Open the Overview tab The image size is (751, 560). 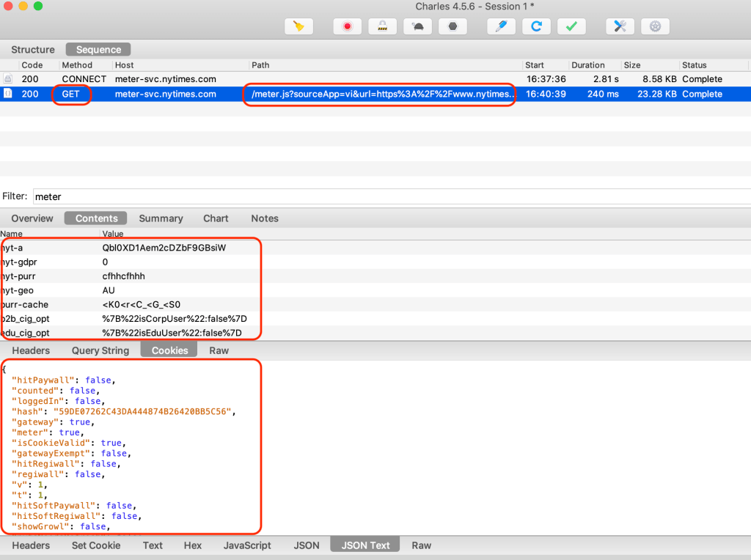(32, 218)
